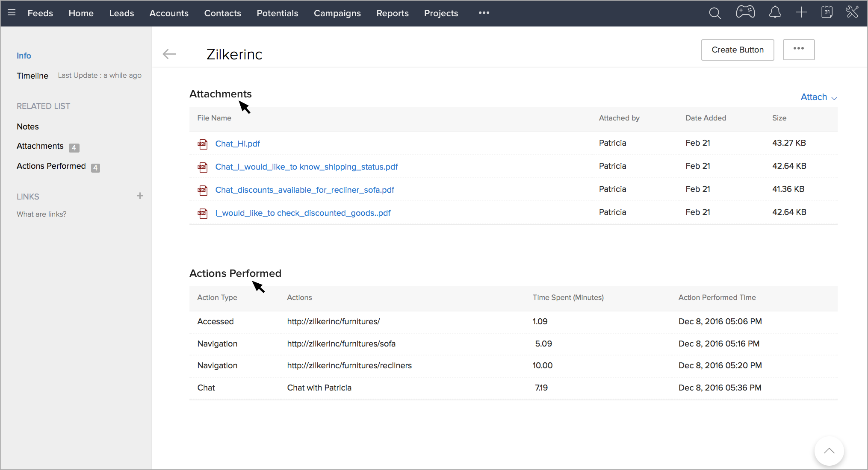868x470 pixels.
Task: Switch to the Leads tab
Action: point(121,13)
